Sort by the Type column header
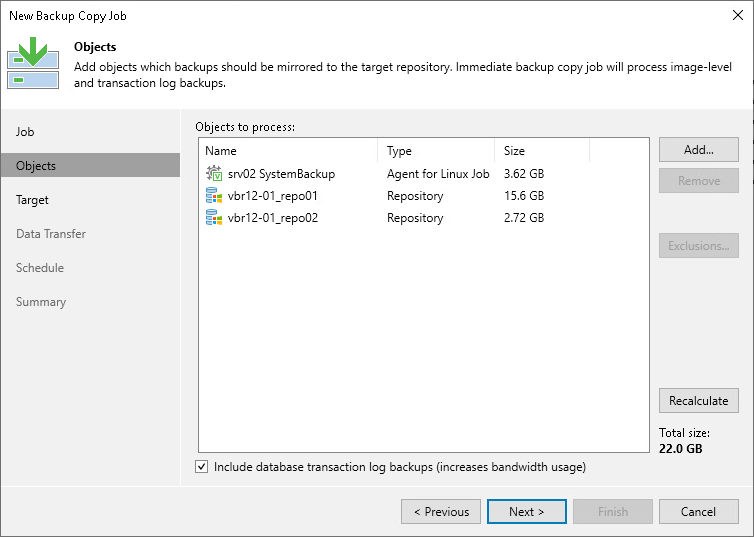 [x=436, y=150]
